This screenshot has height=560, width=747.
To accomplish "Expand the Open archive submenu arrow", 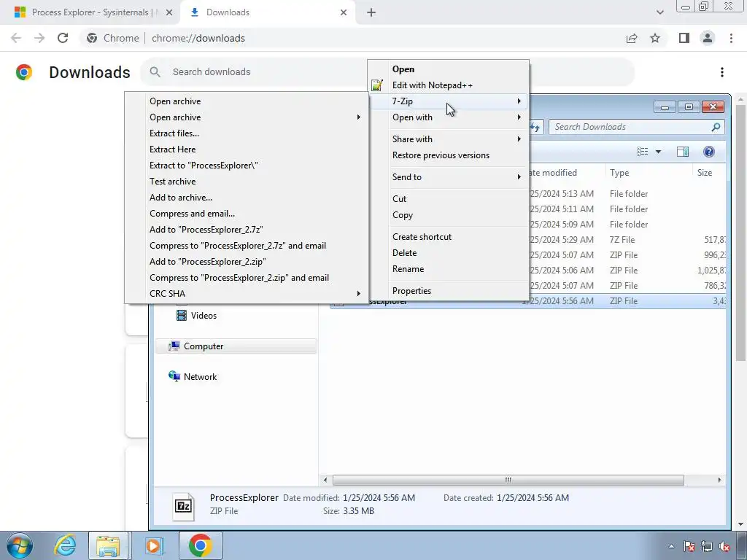I will tap(359, 117).
